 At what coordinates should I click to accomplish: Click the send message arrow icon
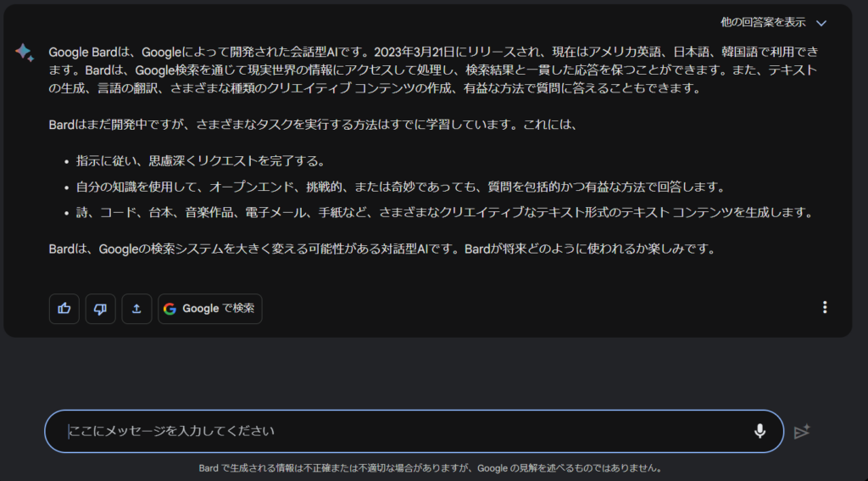click(x=802, y=431)
